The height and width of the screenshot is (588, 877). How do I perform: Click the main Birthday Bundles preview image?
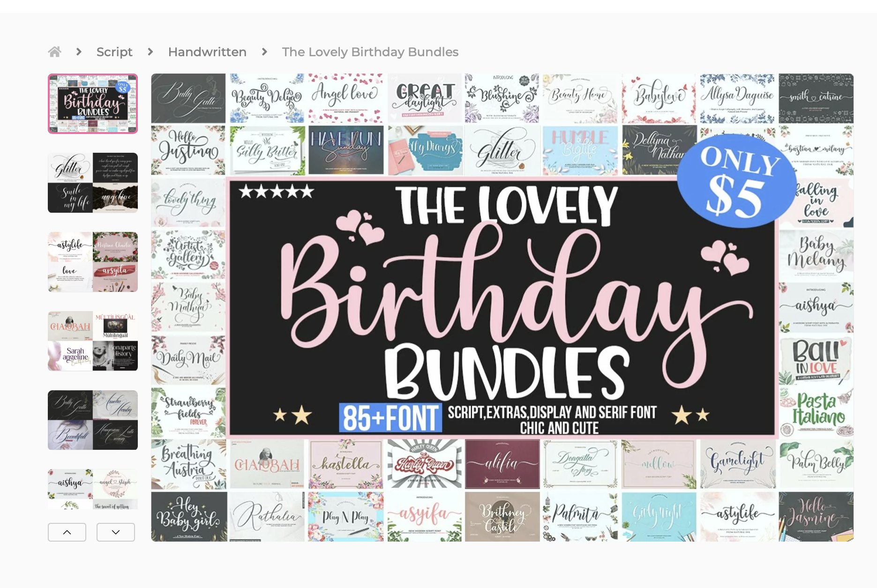pos(502,307)
